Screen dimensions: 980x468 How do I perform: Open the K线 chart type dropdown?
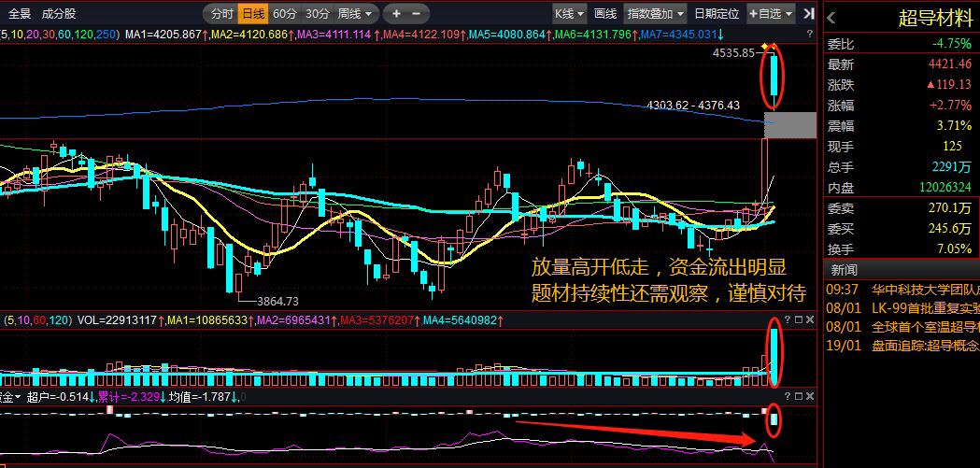[x=569, y=13]
